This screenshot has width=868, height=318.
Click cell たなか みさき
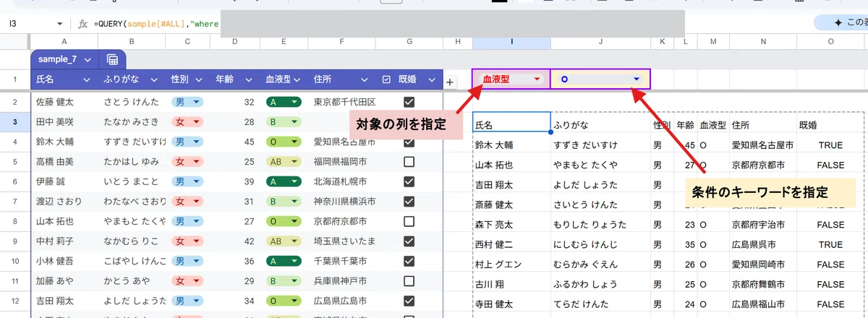(132, 122)
